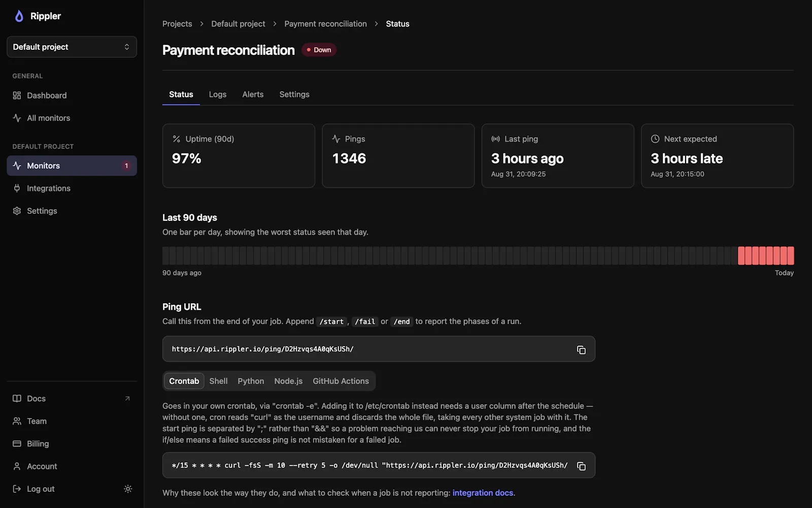Click the Pings activity icon

click(x=336, y=139)
